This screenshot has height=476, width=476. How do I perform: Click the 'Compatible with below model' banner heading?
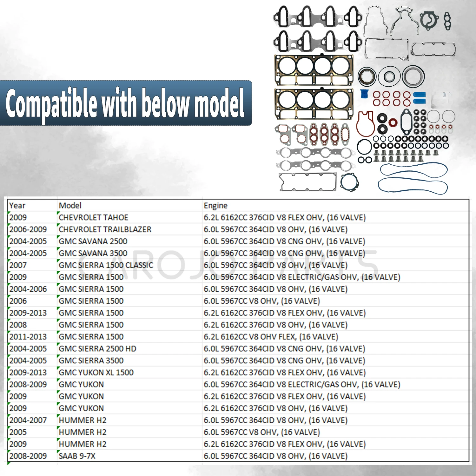(x=125, y=103)
